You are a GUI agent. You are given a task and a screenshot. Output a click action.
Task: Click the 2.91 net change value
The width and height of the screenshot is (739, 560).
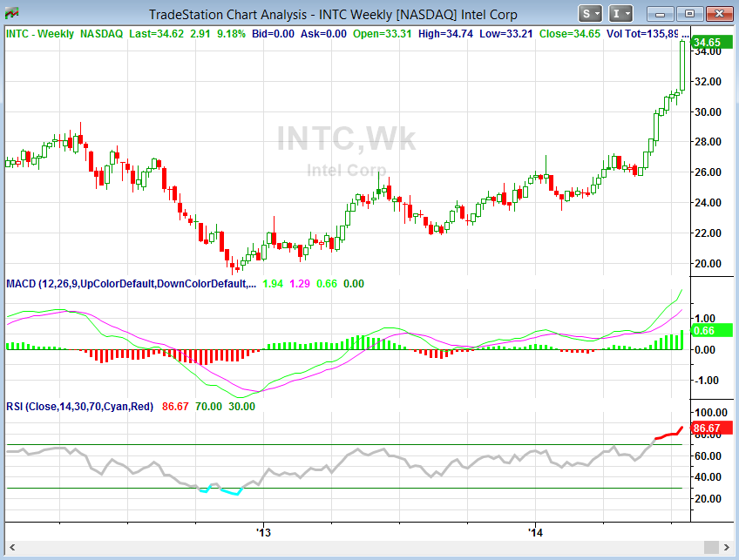pos(200,34)
